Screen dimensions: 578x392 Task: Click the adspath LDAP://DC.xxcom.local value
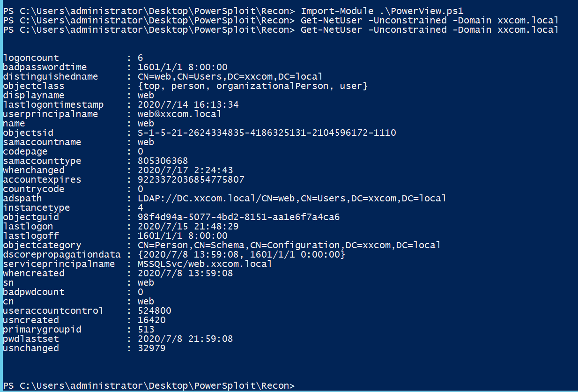point(292,199)
